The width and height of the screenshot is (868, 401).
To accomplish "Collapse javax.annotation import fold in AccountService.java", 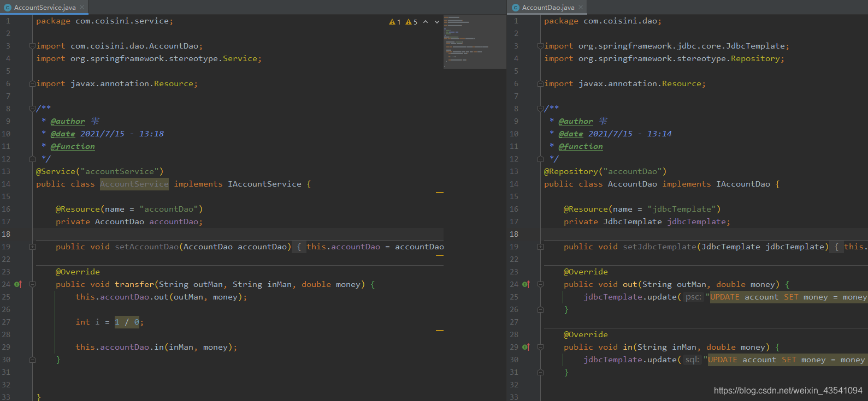I will [x=32, y=83].
